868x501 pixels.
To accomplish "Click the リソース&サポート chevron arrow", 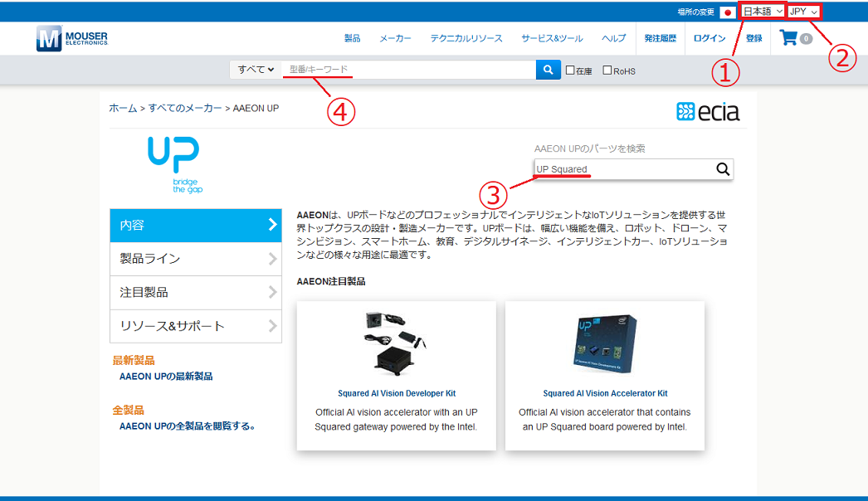I will point(272,325).
